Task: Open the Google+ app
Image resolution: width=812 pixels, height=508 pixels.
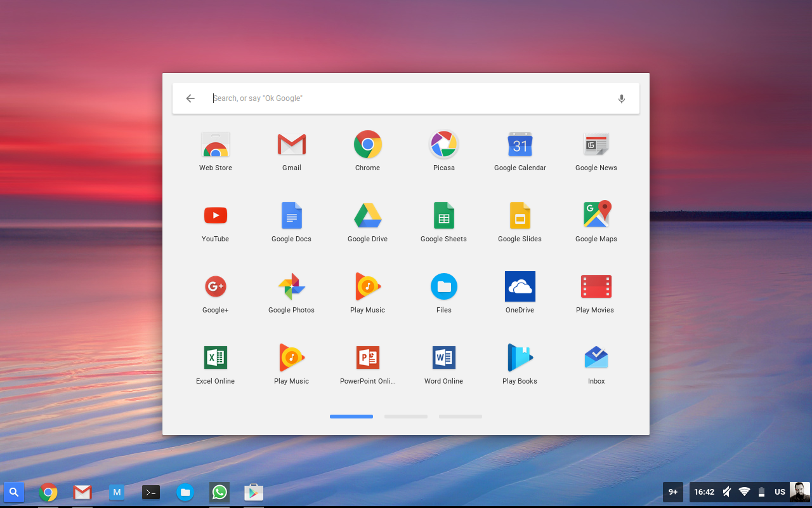Action: pos(216,293)
